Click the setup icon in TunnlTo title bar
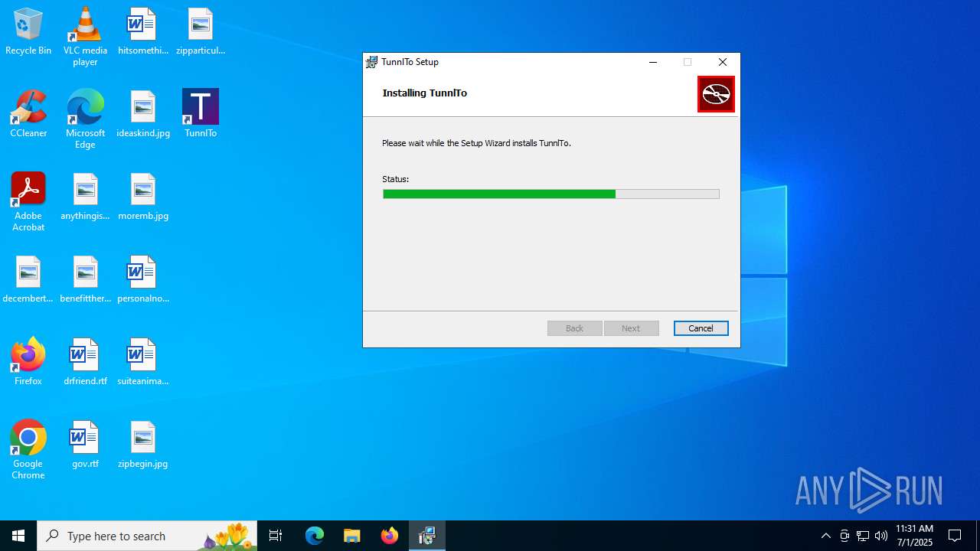 (x=371, y=62)
